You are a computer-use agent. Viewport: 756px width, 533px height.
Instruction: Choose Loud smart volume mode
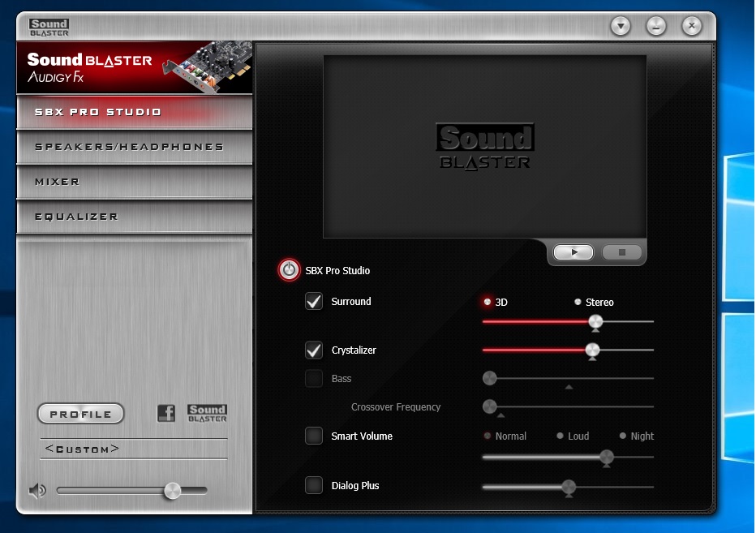click(560, 436)
